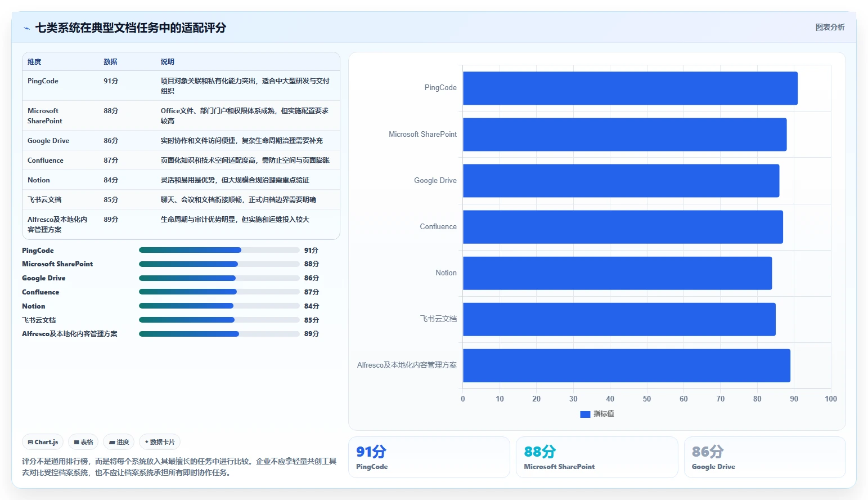Screen dimensions: 868x500
Task: Click the Confluence y-axis label
Action: (438, 227)
